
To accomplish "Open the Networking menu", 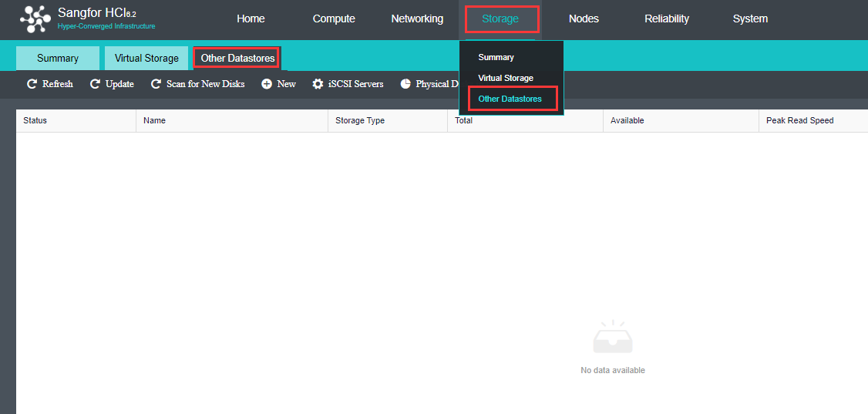I will pyautogui.click(x=417, y=19).
